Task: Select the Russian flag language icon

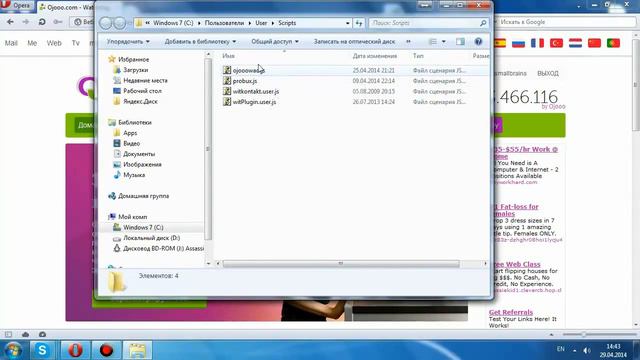Action: [518, 43]
